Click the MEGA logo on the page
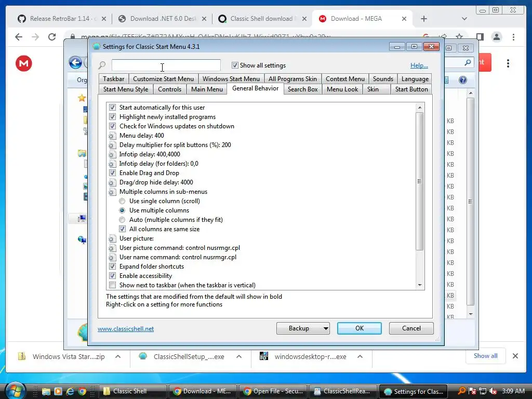 point(24,63)
